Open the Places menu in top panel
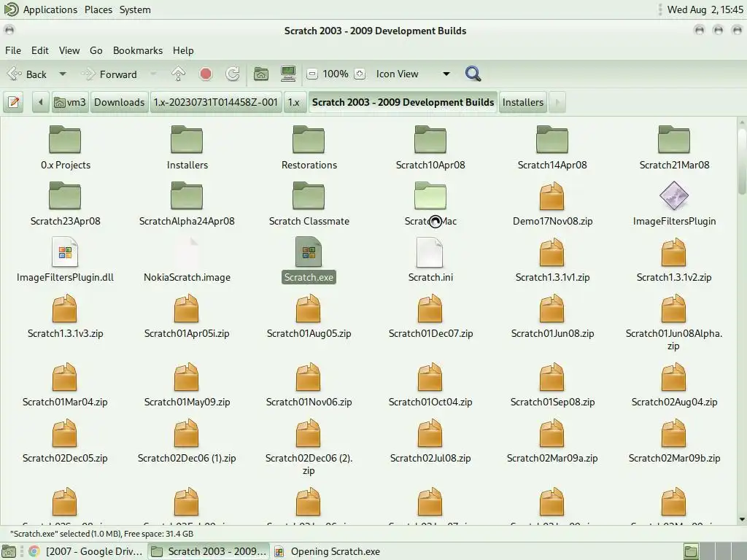 [x=98, y=9]
